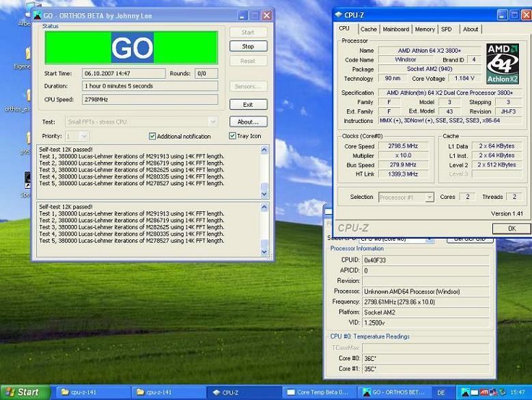Switch to GO - ORTHOS BET taskbar item
532x400 pixels.
[395, 392]
